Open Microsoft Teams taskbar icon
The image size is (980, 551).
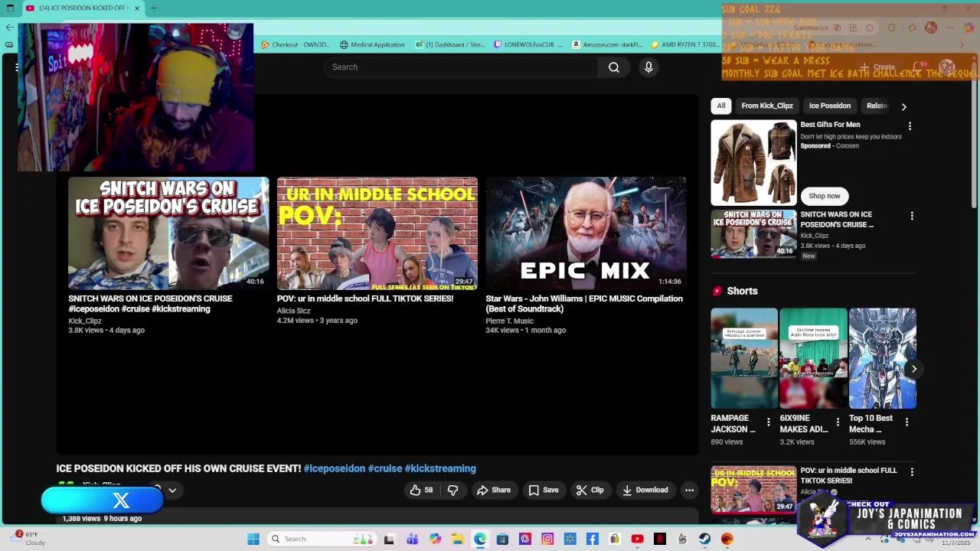[412, 539]
